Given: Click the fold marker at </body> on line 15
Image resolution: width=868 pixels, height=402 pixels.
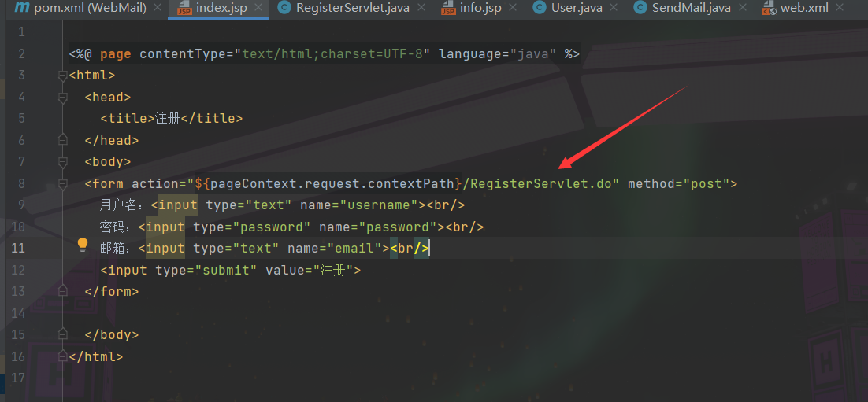Looking at the screenshot, I should (x=62, y=334).
